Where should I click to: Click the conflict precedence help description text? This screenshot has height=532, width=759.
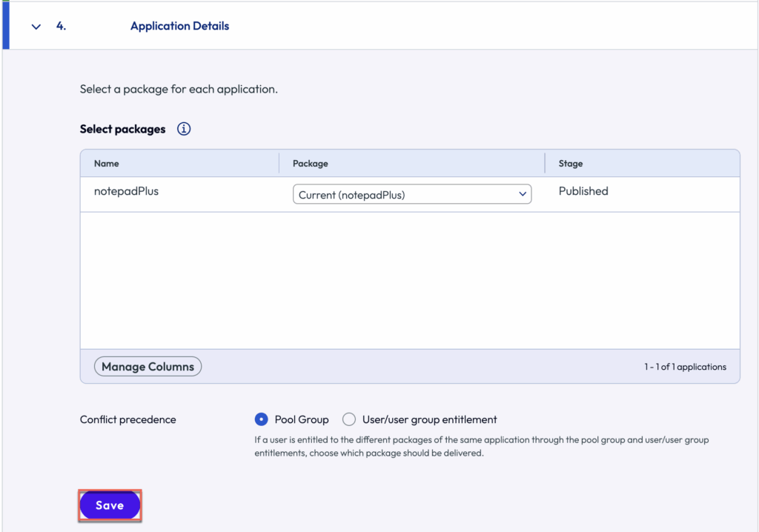coord(481,446)
